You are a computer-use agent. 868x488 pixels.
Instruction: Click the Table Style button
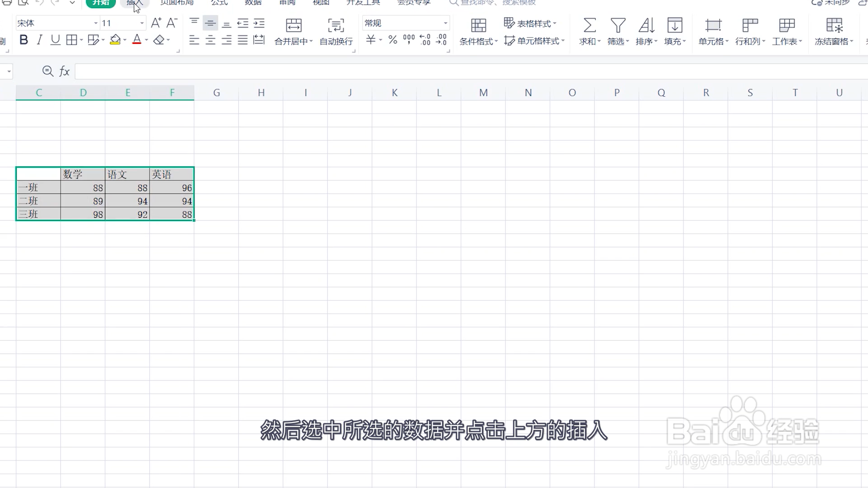point(530,23)
